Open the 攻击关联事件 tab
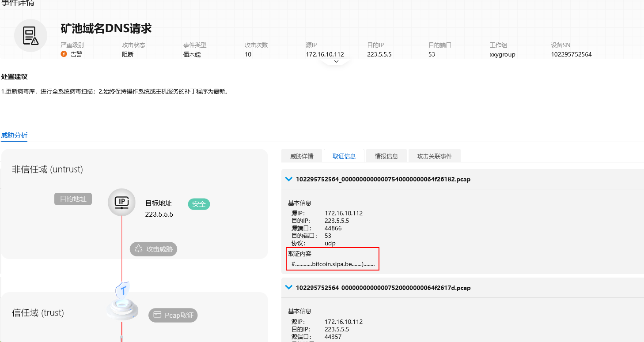 click(x=434, y=156)
